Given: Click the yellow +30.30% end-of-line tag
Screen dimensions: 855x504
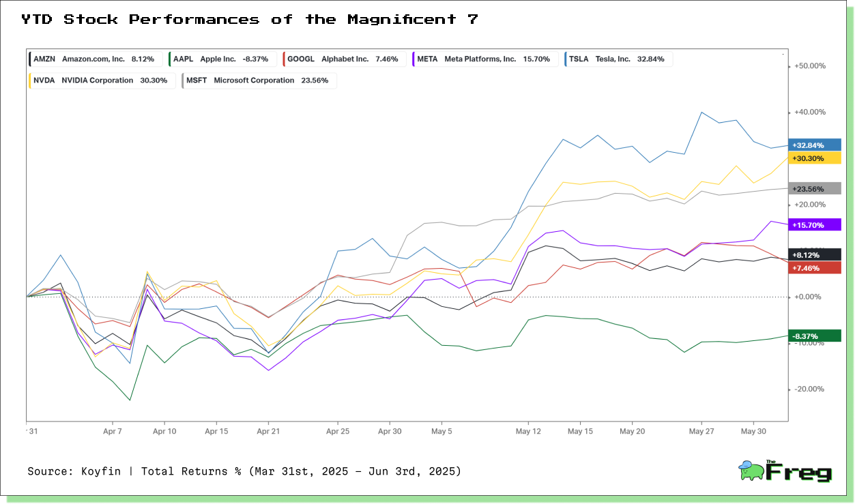Looking at the screenshot, I should (x=815, y=158).
